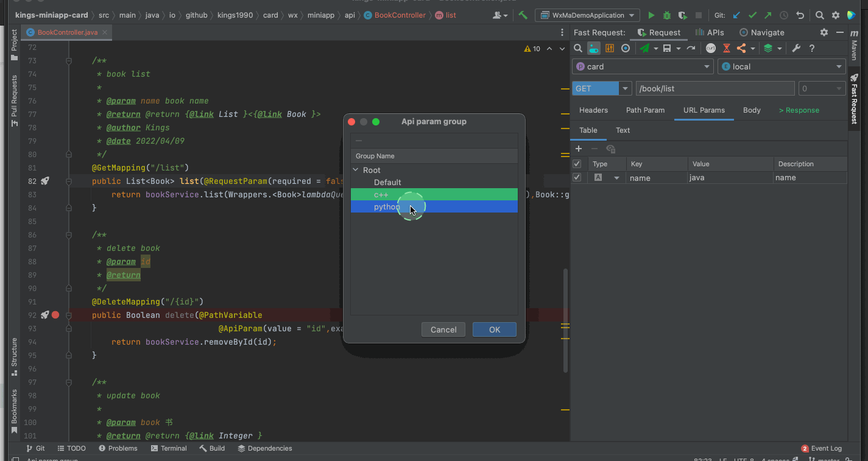Click the orange share icon in Fast Request
868x461 pixels.
point(741,49)
